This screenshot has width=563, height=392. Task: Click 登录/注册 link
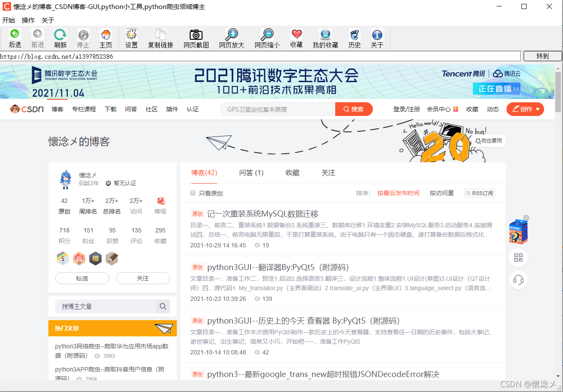pos(407,109)
